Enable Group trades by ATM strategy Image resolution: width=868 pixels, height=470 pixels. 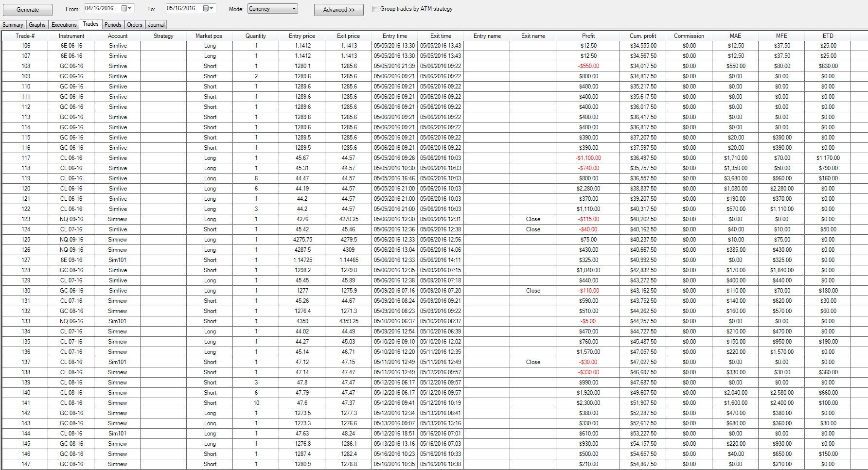point(375,9)
